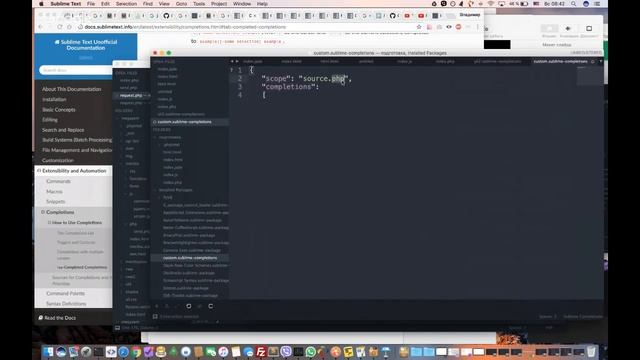The width and height of the screenshot is (640, 360).
Task: Open the View menu
Action: 164,4
